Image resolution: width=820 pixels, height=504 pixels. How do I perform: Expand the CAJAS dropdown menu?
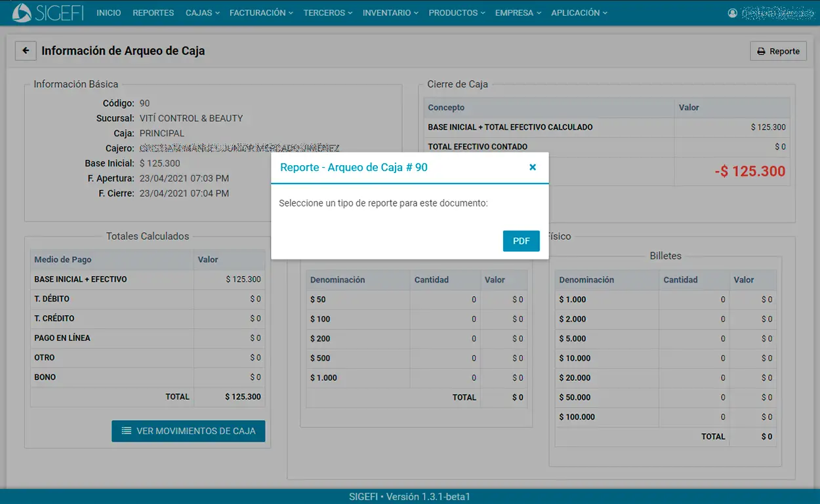tap(202, 13)
